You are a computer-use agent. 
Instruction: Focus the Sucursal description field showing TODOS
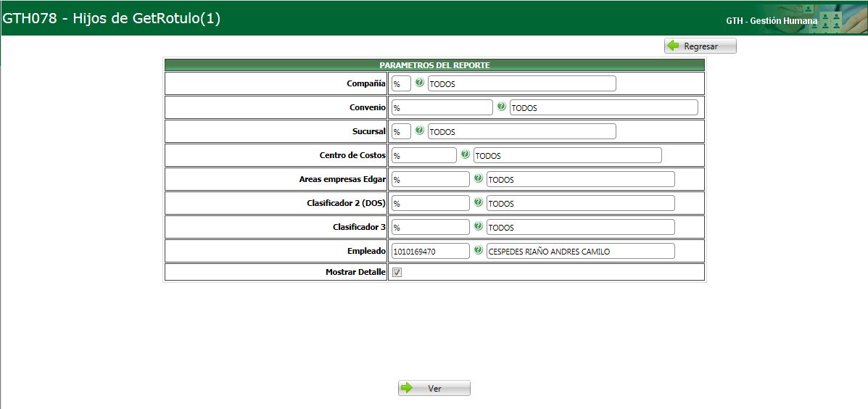(x=522, y=131)
